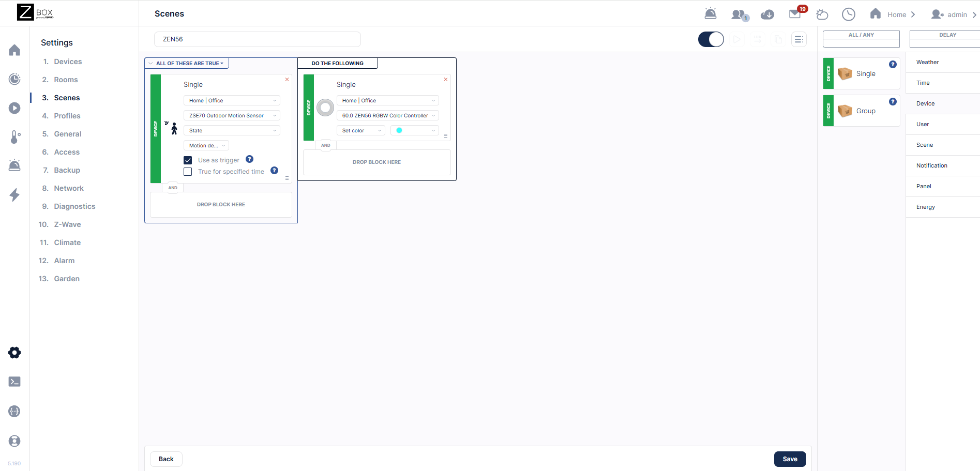
Task: Show help for Use as trigger
Action: pos(249,159)
